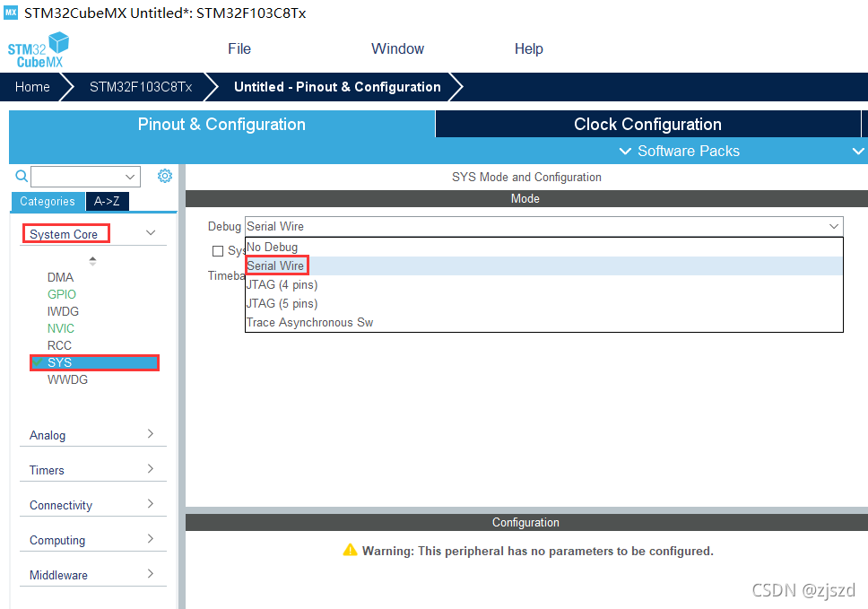
Task: Select IWDG in System Core list
Action: (x=63, y=312)
